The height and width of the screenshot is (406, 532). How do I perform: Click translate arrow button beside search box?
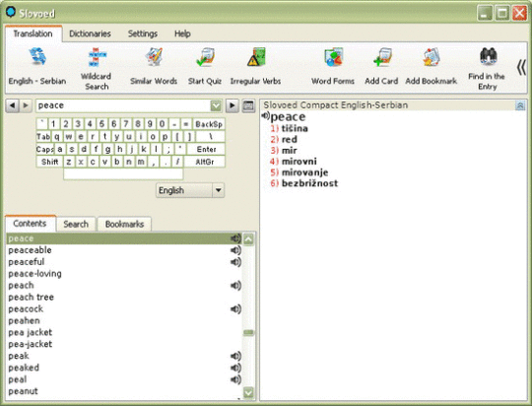coord(233,105)
